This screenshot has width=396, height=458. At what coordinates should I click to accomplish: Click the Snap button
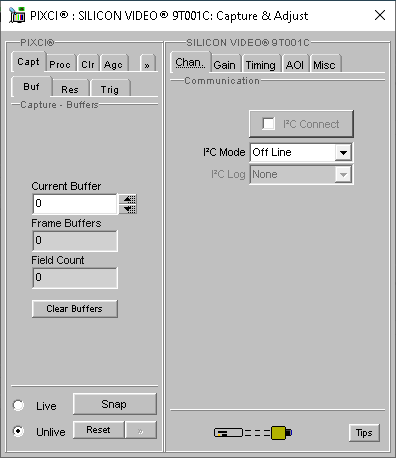(114, 404)
